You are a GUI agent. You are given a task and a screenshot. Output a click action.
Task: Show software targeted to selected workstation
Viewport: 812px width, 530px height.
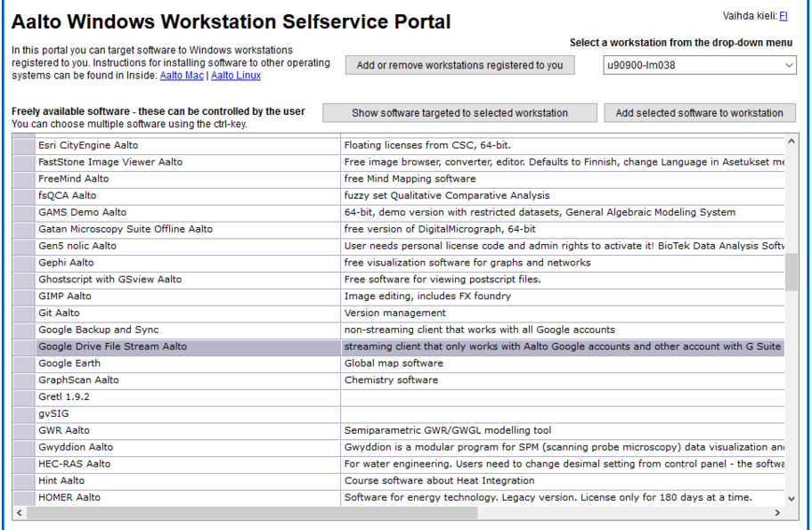click(x=459, y=113)
